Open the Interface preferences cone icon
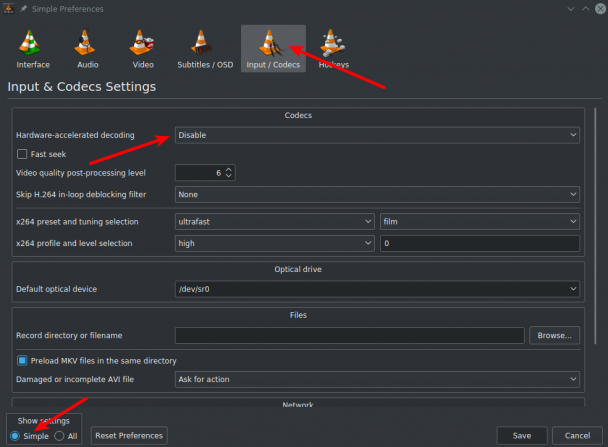Viewport: 608px width, 447px height. [x=29, y=42]
